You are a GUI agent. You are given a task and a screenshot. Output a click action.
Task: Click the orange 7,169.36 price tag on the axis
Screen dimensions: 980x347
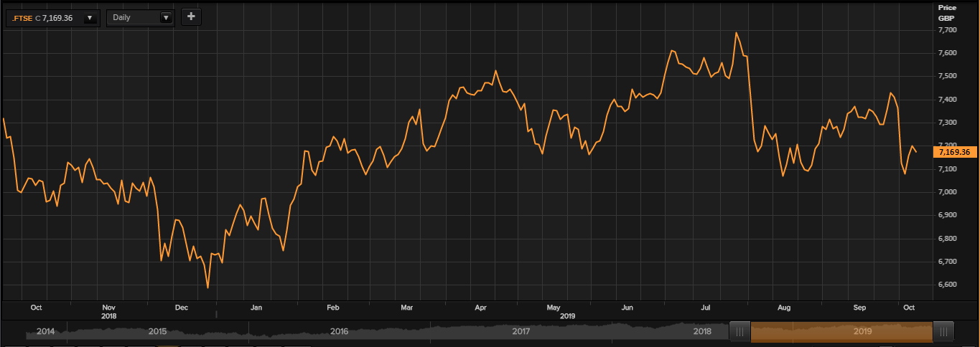tap(954, 152)
